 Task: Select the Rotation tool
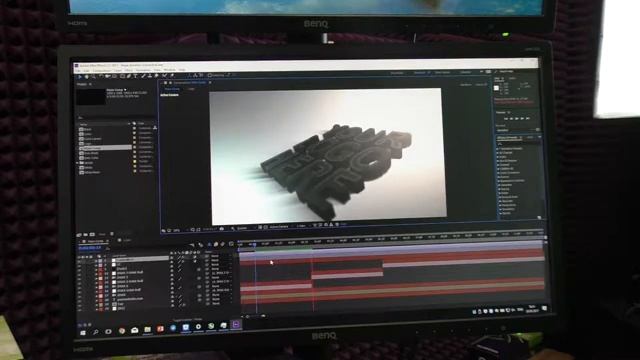101,76
